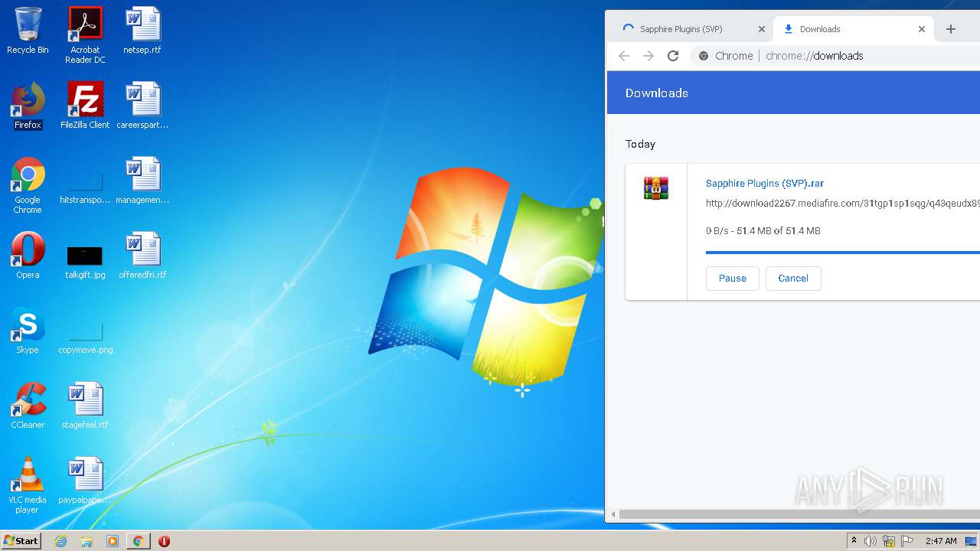Screen dimensions: 980x551
Task: Open a new Chrome tab
Action: click(951, 29)
